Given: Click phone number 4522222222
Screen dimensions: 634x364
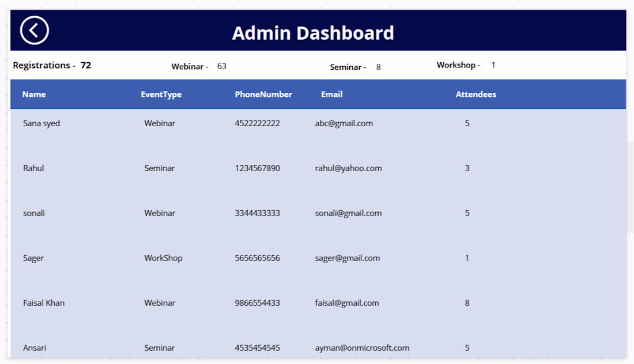Looking at the screenshot, I should 257,123.
